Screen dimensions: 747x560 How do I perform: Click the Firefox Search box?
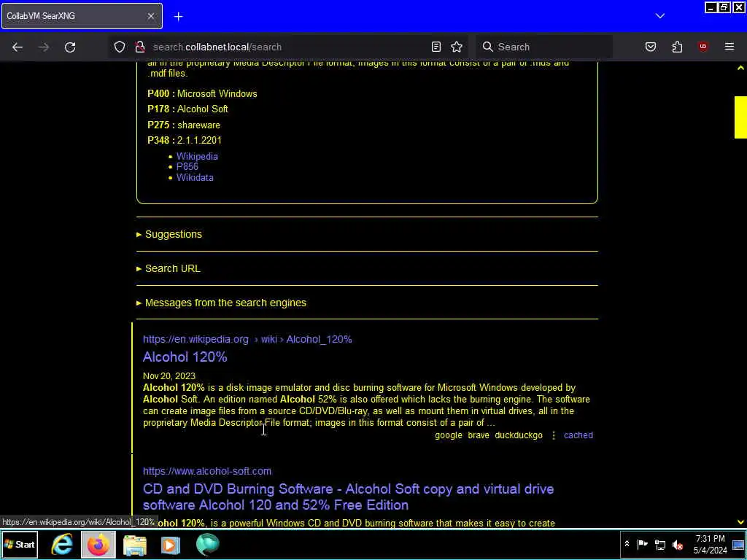pyautogui.click(x=544, y=47)
